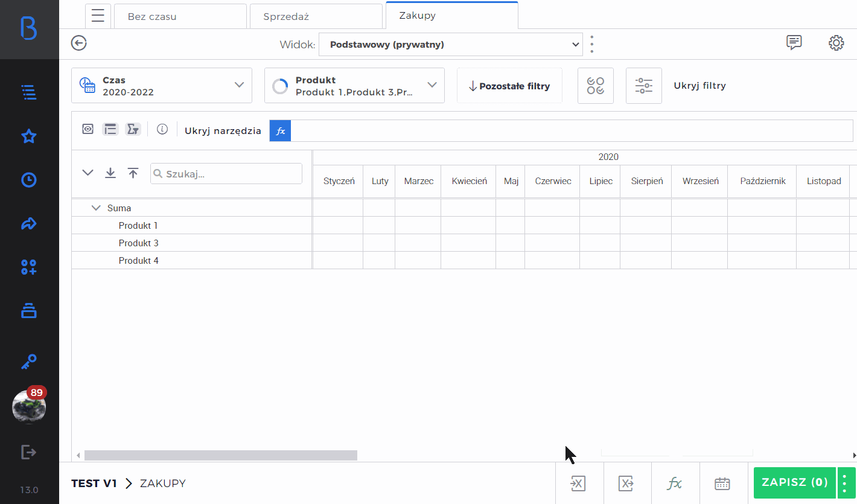This screenshot has width=857, height=504.
Task: Click the 2020 year header
Action: coord(608,157)
